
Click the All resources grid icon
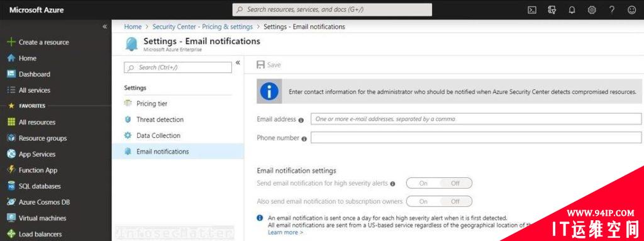tap(11, 122)
